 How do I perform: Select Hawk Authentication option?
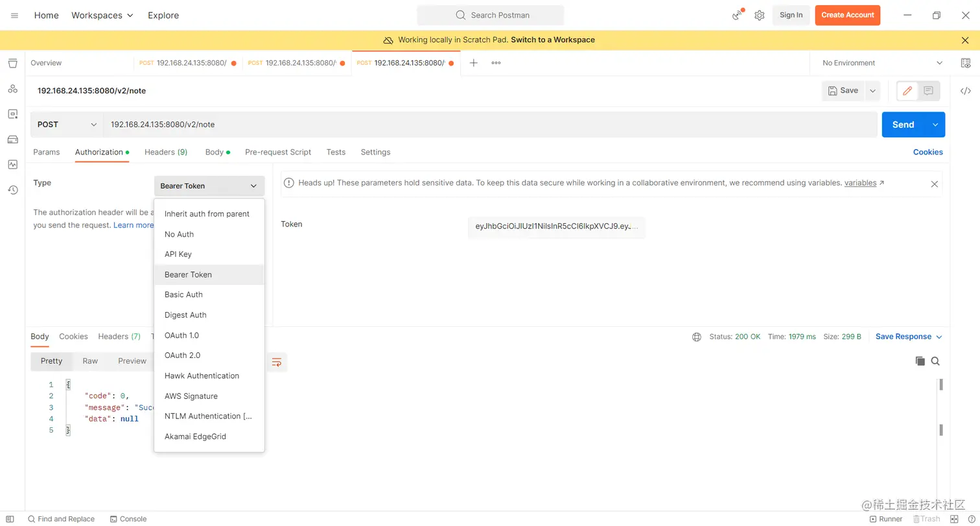209,376
